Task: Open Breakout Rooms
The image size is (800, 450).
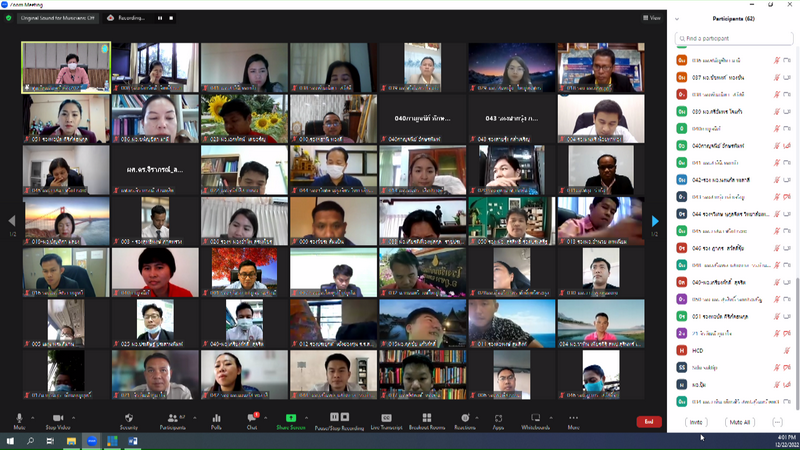Action: 427,421
